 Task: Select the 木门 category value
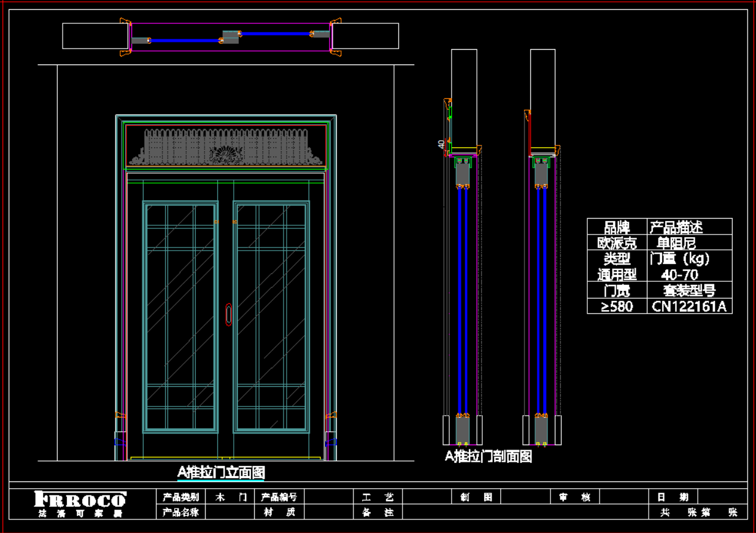click(231, 497)
